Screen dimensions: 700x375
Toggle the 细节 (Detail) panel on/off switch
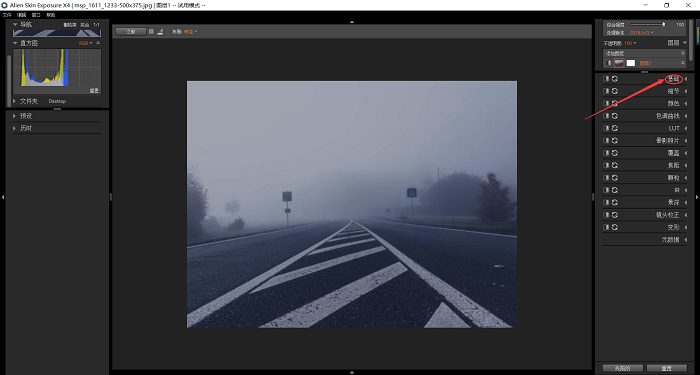[606, 91]
